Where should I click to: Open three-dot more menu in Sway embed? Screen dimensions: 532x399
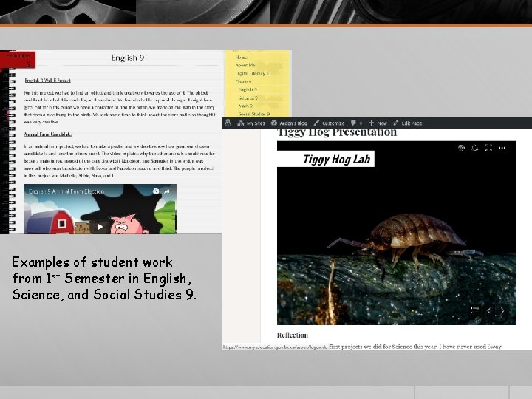tap(502, 148)
